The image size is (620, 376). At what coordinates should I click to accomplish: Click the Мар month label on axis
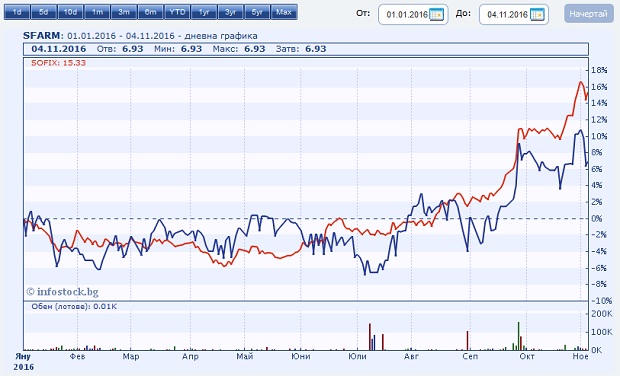pos(131,356)
